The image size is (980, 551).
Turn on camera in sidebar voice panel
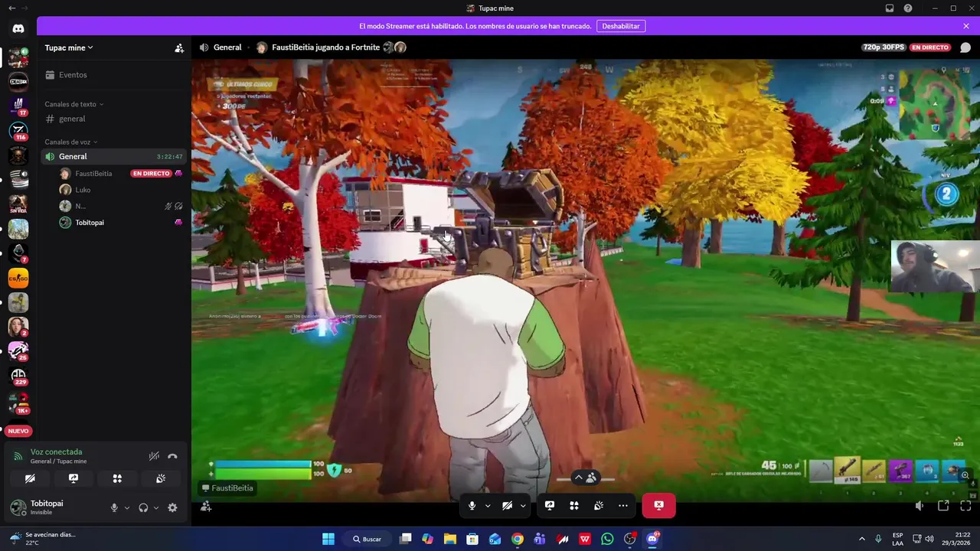click(x=30, y=478)
